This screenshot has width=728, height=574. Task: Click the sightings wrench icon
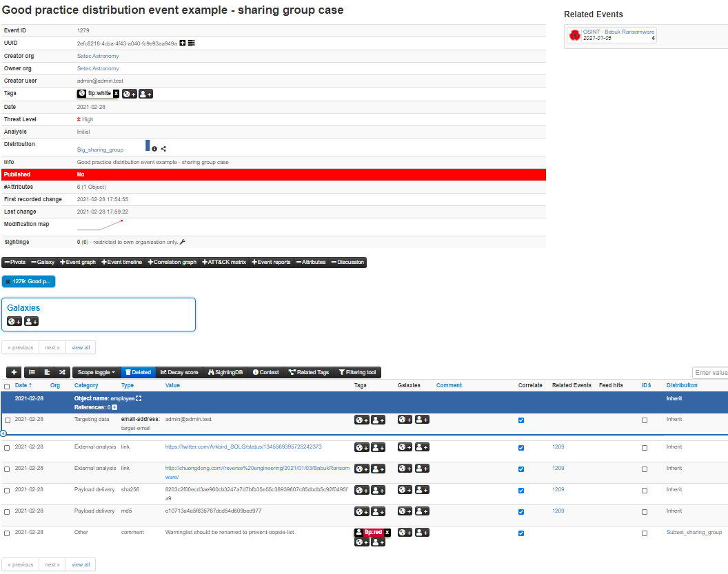point(183,242)
